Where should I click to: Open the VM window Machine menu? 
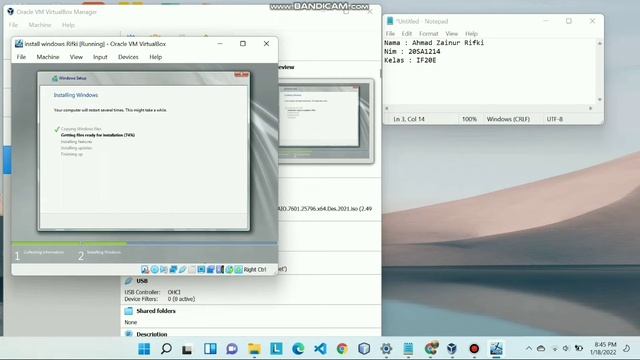tap(48, 57)
